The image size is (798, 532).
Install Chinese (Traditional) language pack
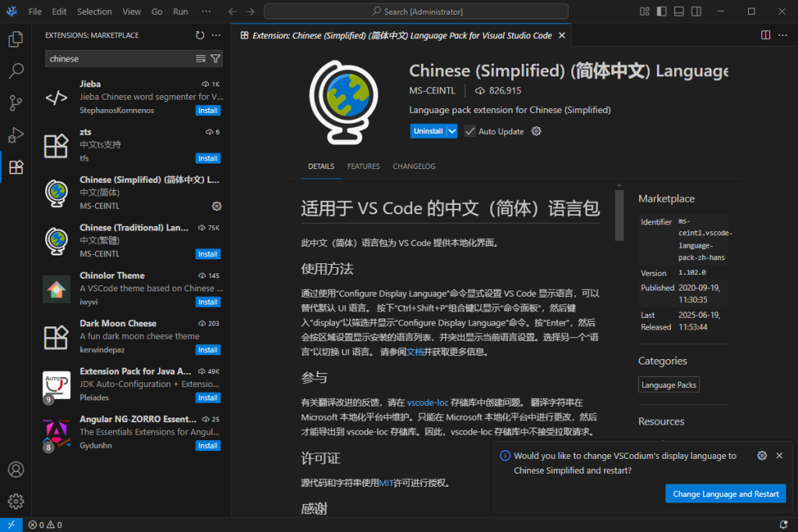pyautogui.click(x=207, y=254)
